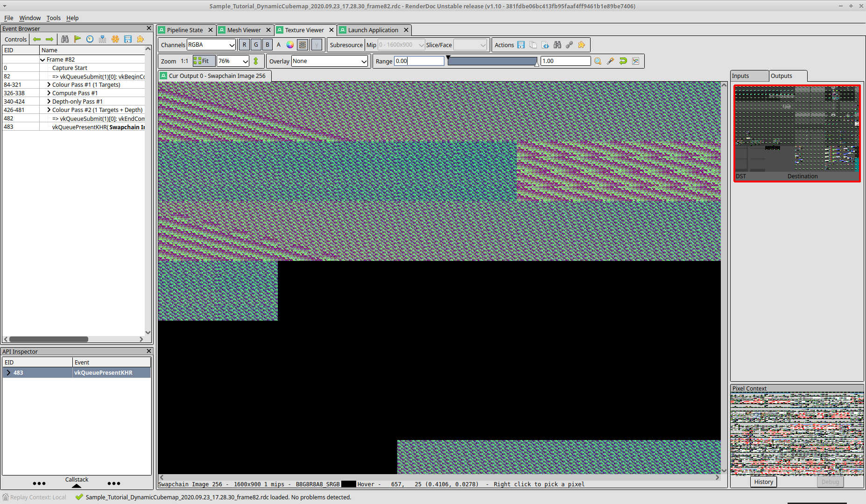
Task: Collapse the Frame #82 tree item
Action: pos(42,59)
